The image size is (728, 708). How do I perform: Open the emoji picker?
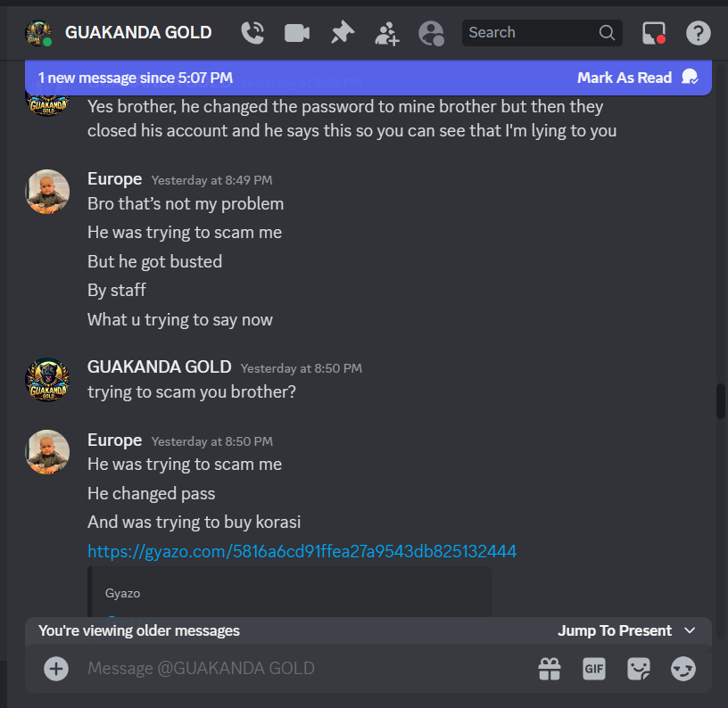(x=683, y=669)
